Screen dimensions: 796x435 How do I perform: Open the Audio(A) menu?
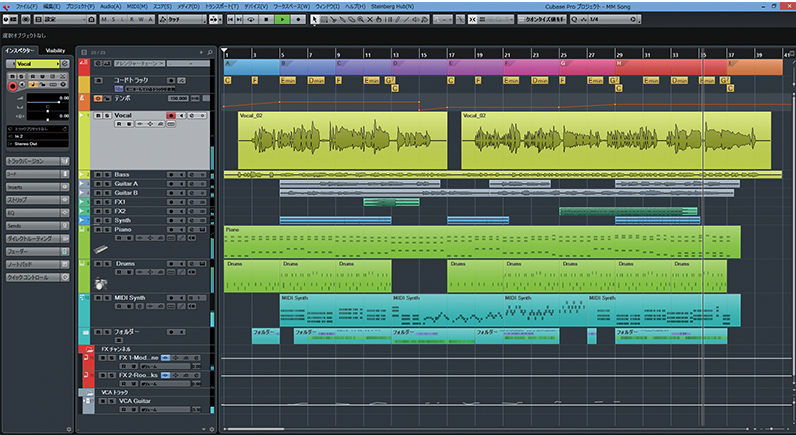tap(110, 7)
